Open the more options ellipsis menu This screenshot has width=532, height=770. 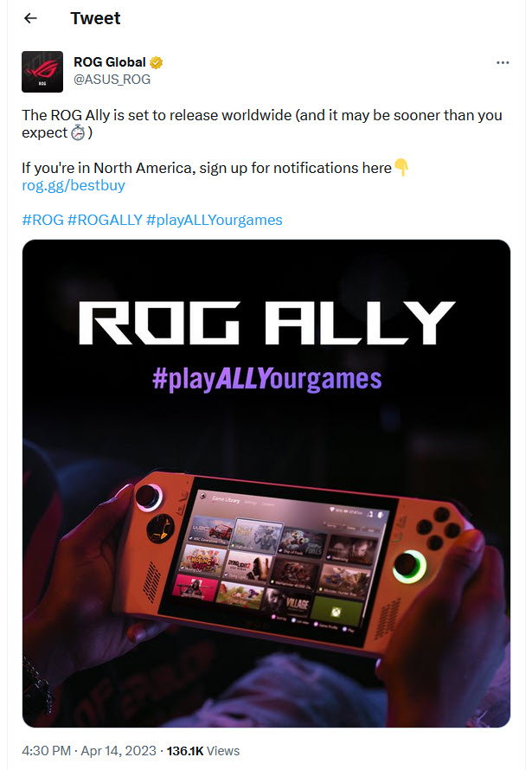click(x=503, y=61)
